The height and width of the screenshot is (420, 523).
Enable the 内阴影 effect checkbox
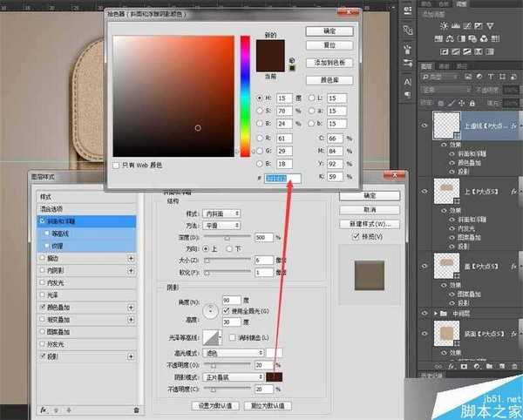[43, 270]
